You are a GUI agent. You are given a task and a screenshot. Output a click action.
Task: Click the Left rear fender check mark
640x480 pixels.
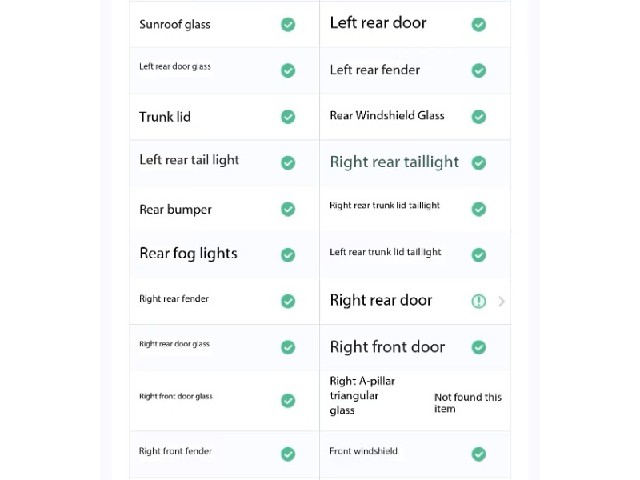[x=478, y=71]
